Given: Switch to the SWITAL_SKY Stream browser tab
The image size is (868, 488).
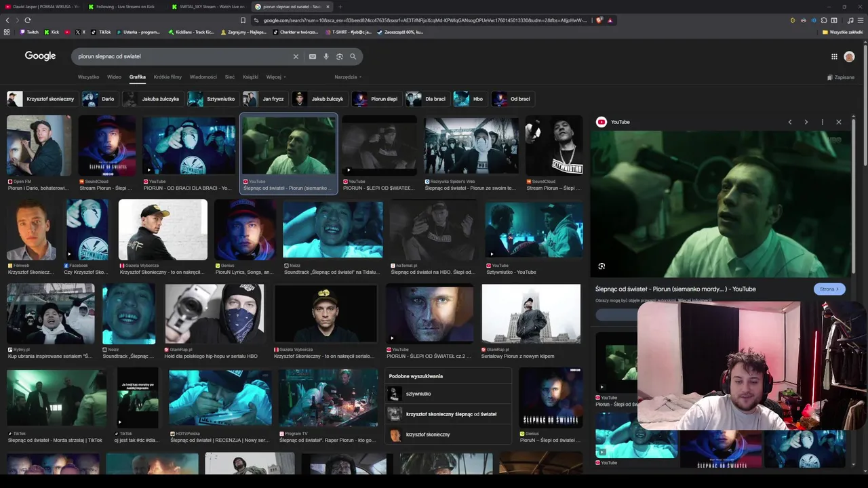Looking at the screenshot, I should (x=208, y=7).
